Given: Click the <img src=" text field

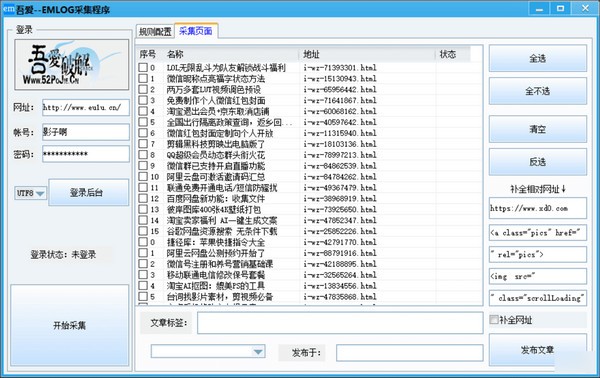Looking at the screenshot, I should click(538, 276).
